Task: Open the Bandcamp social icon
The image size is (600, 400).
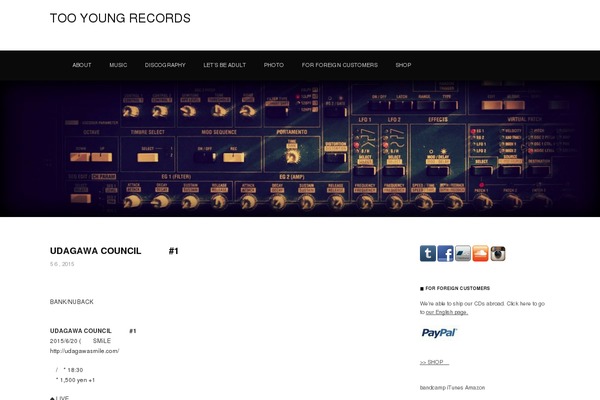Action: pos(463,253)
